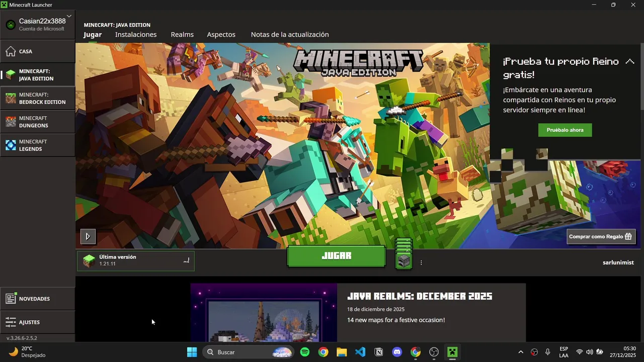Open the ESP LAA language switcher
644x362 pixels.
tap(564, 352)
